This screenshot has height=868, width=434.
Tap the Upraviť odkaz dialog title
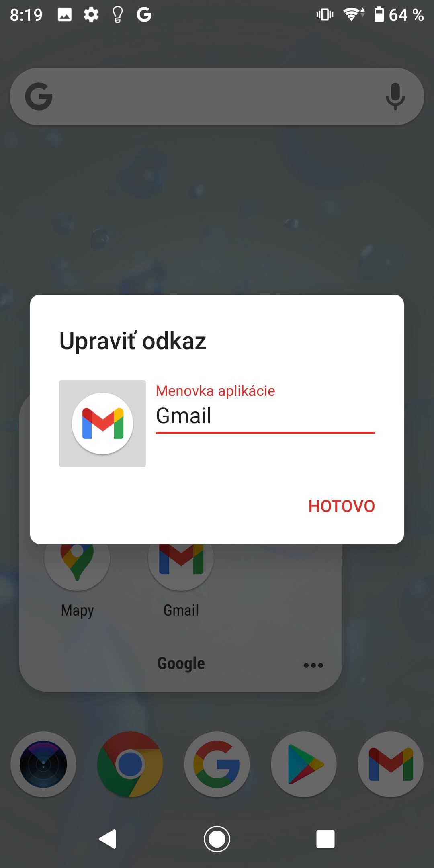pos(133,341)
